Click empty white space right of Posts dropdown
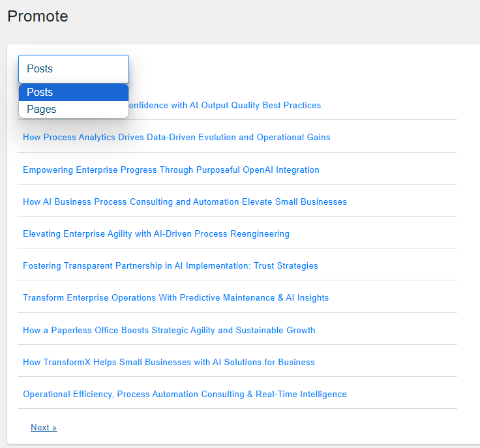480x448 pixels. [x=275, y=69]
